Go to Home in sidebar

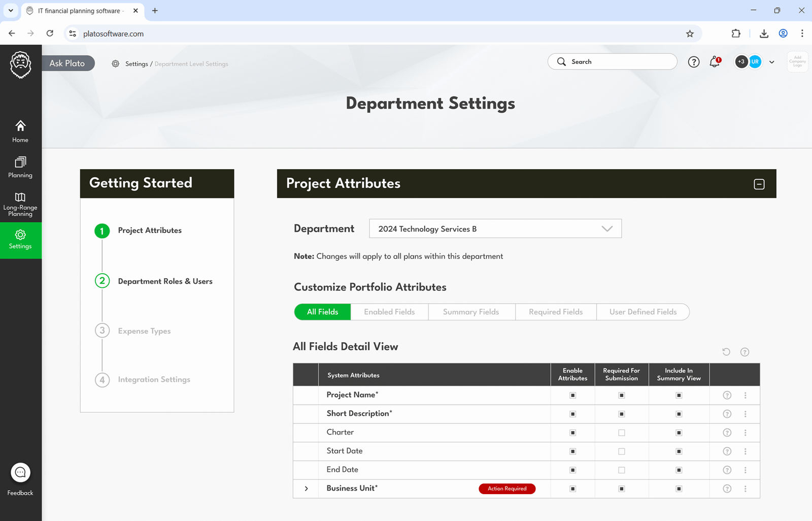[x=20, y=131]
